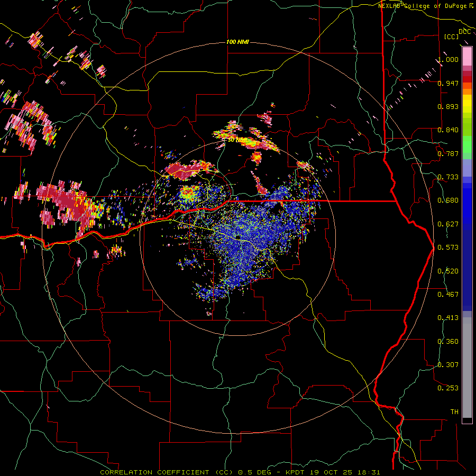
Task: Click the 18:31 timestamp
Action: click(368, 472)
